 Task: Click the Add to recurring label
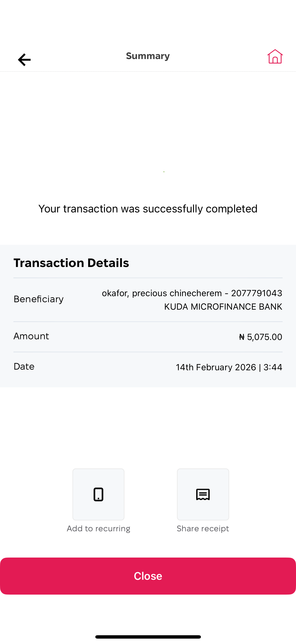[98, 529]
